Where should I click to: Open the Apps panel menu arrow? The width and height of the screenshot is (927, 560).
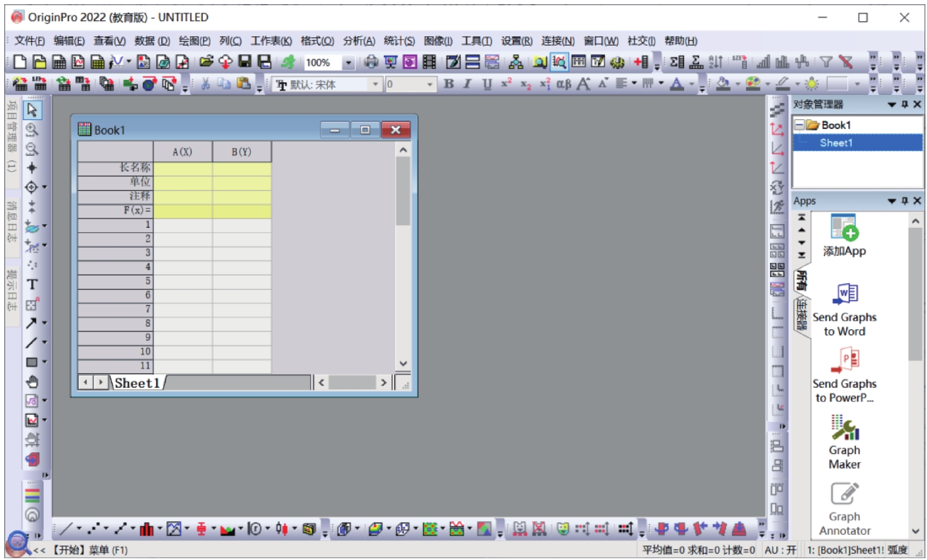coord(891,201)
